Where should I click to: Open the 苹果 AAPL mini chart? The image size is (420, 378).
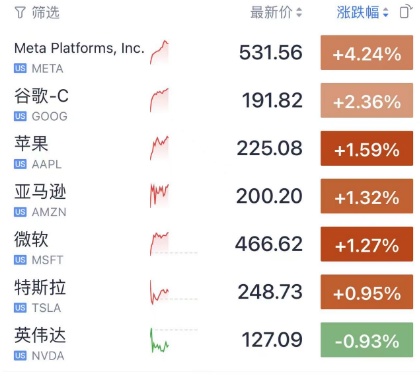coord(159,148)
